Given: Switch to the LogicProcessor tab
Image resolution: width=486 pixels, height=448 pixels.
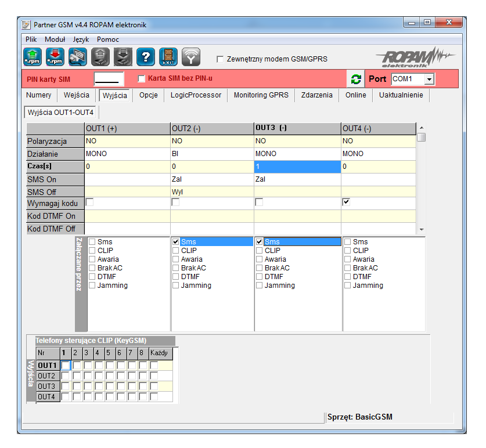Looking at the screenshot, I should (x=196, y=95).
